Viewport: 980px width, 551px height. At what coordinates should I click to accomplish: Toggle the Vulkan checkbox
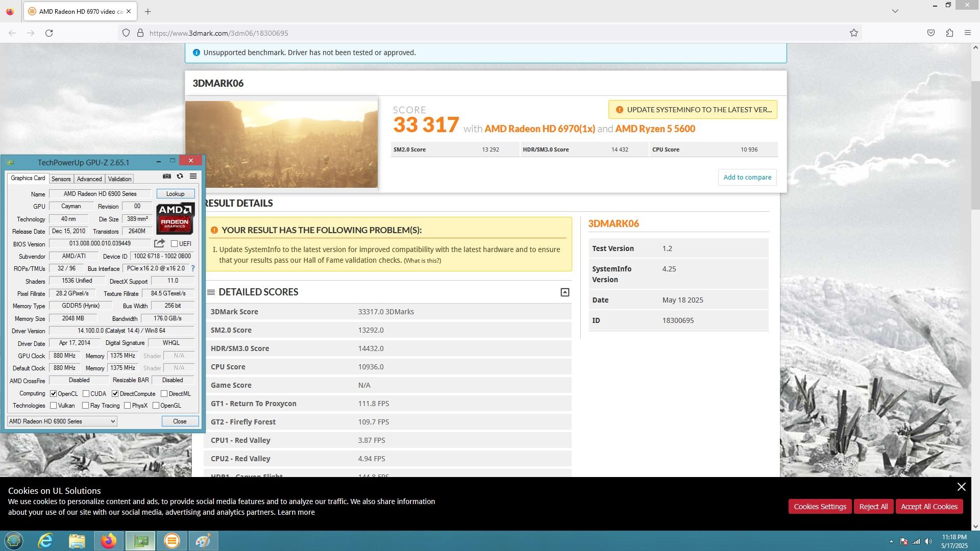click(54, 406)
